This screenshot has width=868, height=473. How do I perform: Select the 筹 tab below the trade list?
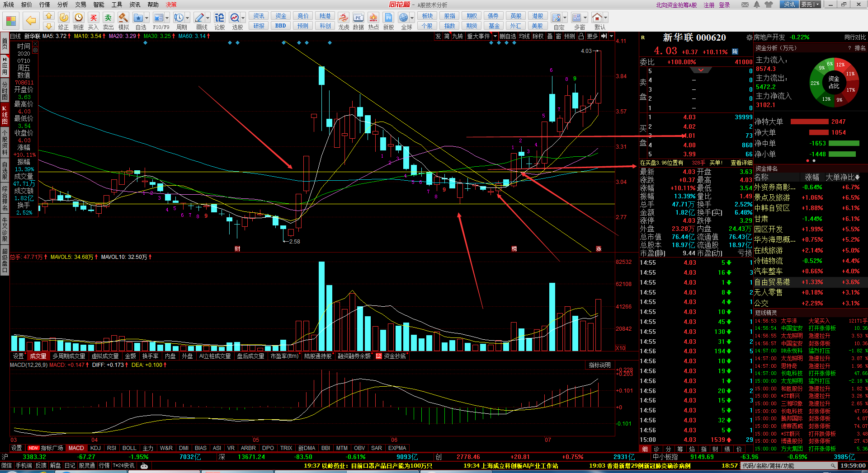(680, 449)
